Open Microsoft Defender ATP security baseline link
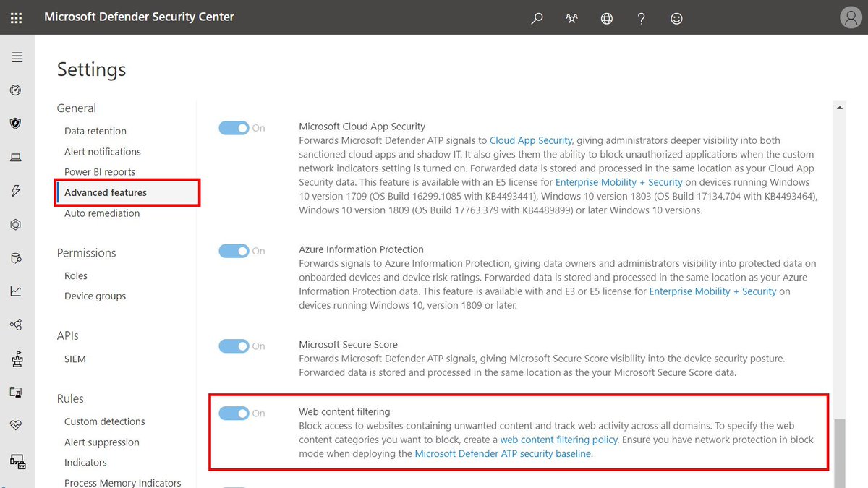868x488 pixels. (503, 453)
